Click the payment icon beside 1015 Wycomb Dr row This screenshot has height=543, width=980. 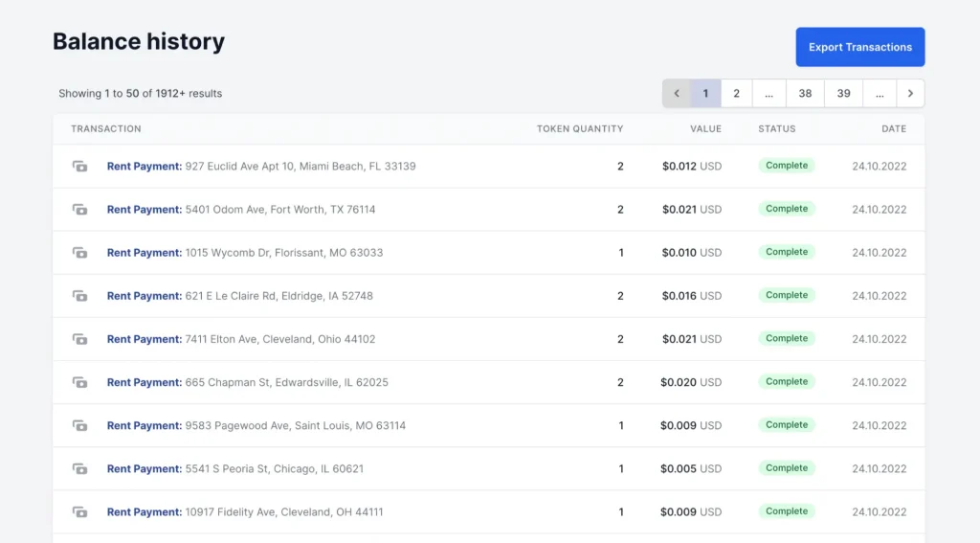tap(80, 253)
